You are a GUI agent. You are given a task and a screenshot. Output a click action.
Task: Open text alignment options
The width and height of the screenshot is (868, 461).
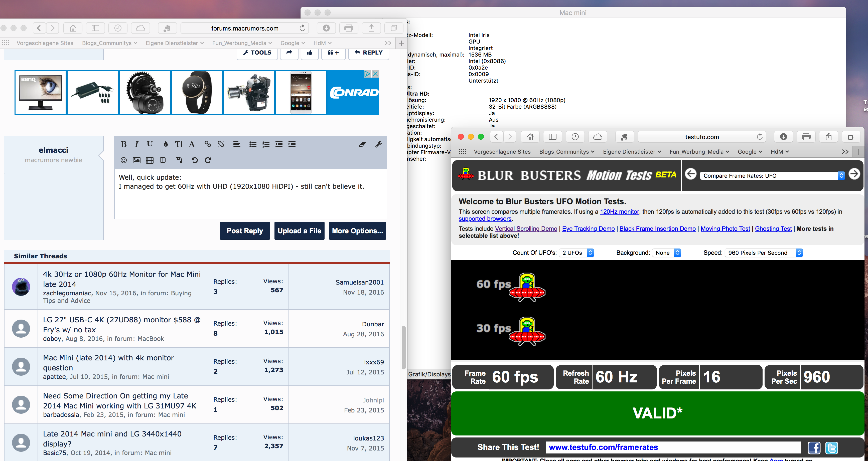tap(237, 144)
